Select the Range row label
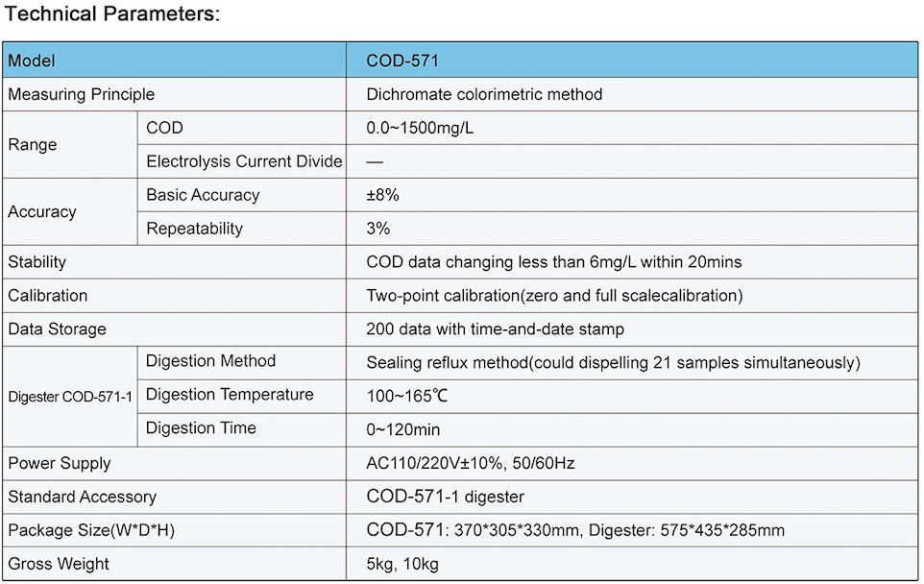Viewport: 924px width, 584px height. [x=33, y=145]
